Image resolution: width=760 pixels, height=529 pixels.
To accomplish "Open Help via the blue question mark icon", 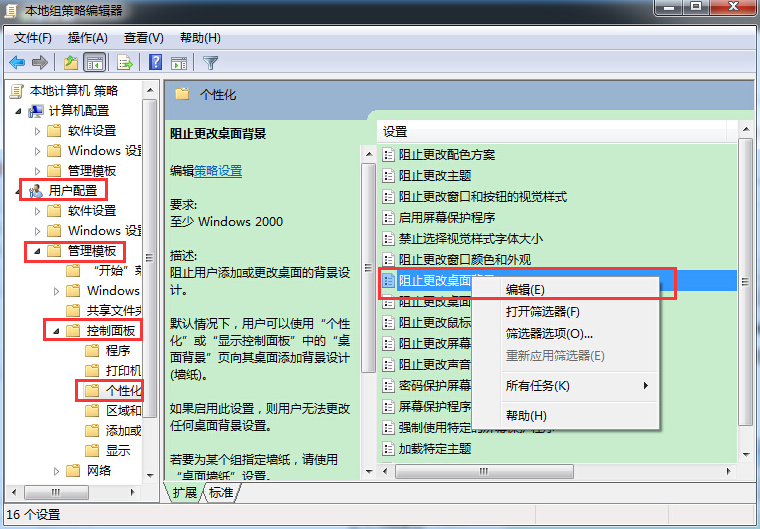I will [x=155, y=62].
